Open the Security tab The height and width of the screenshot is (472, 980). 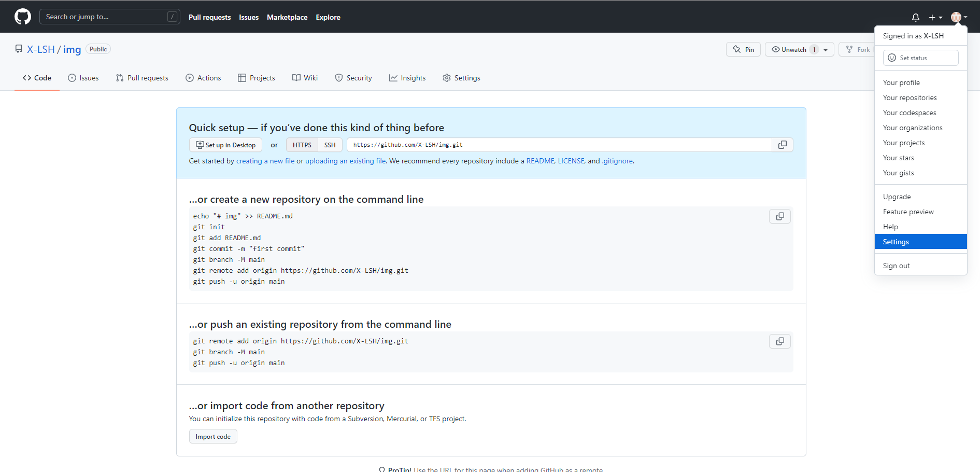[353, 78]
